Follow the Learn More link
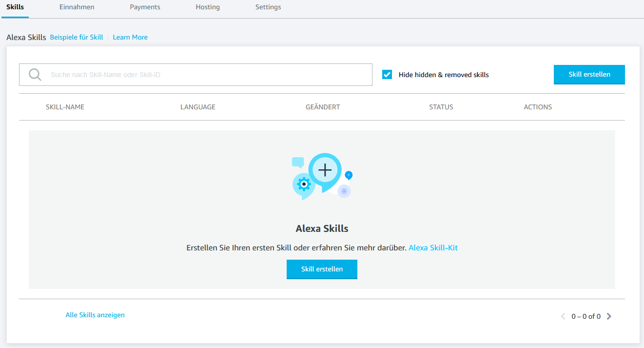The height and width of the screenshot is (348, 644). tap(130, 37)
